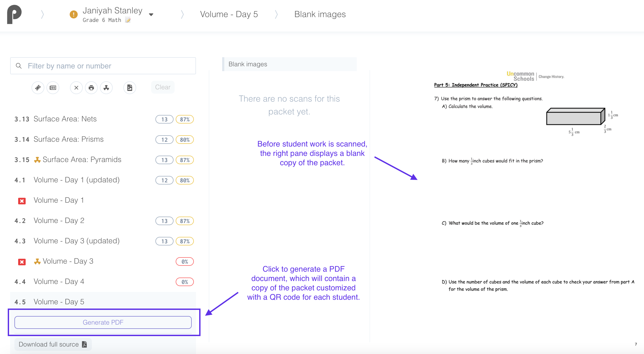The width and height of the screenshot is (644, 354).
Task: Click the printer filter icon
Action: point(91,87)
